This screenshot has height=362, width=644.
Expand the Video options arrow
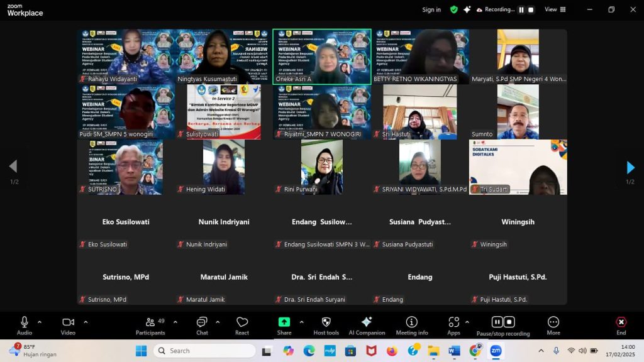click(x=86, y=322)
